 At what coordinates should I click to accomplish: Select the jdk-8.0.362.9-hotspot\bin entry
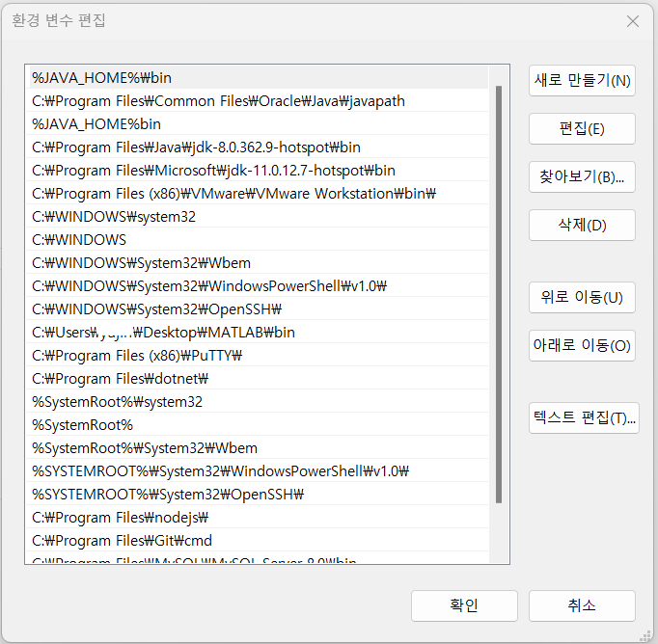pos(258,148)
